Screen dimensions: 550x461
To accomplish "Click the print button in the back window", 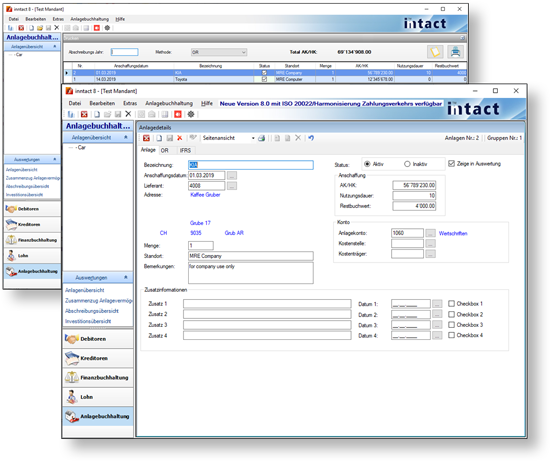I will point(455,52).
